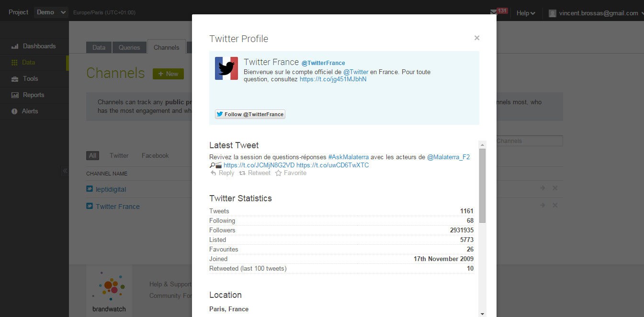Click scrollbar up arrow in dialog

482,144
